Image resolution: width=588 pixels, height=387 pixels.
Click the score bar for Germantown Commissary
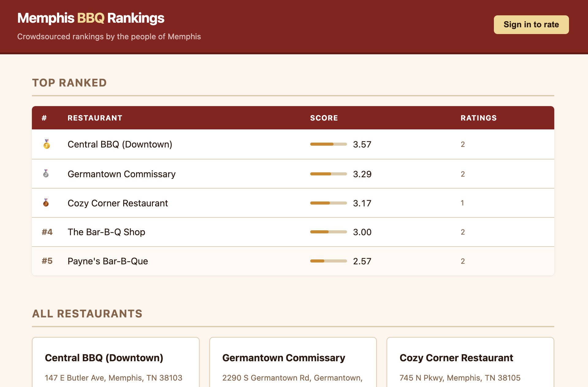coord(328,174)
